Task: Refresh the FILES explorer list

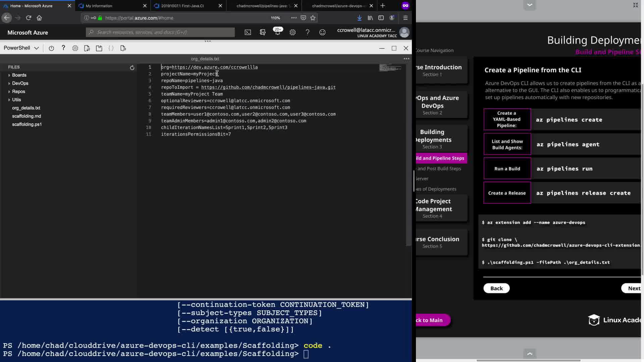Action: tap(132, 68)
